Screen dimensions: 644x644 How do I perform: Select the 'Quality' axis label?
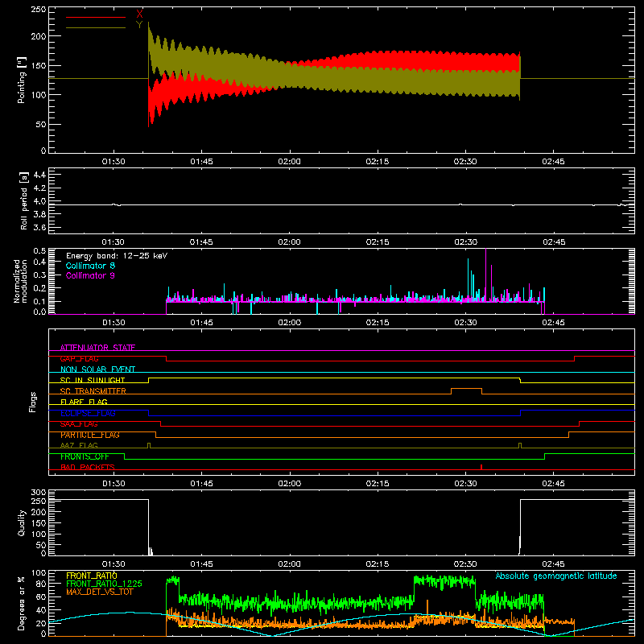[x=22, y=522]
